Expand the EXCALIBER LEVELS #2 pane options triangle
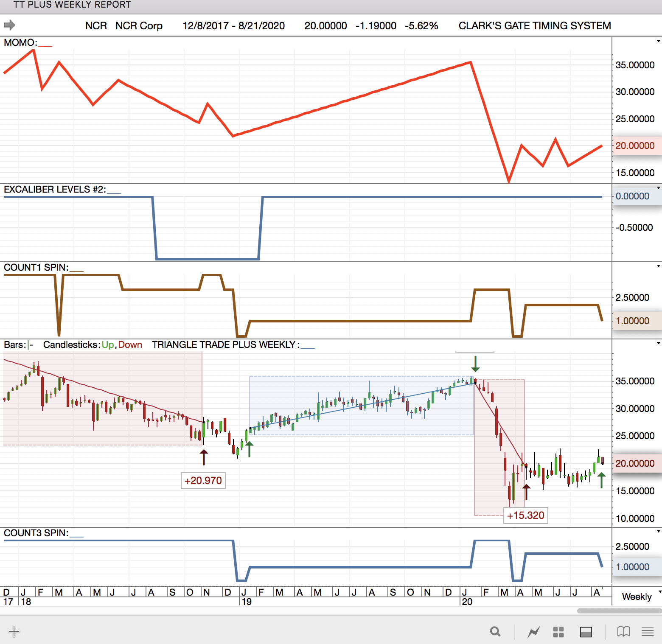The image size is (662, 644). tap(659, 188)
